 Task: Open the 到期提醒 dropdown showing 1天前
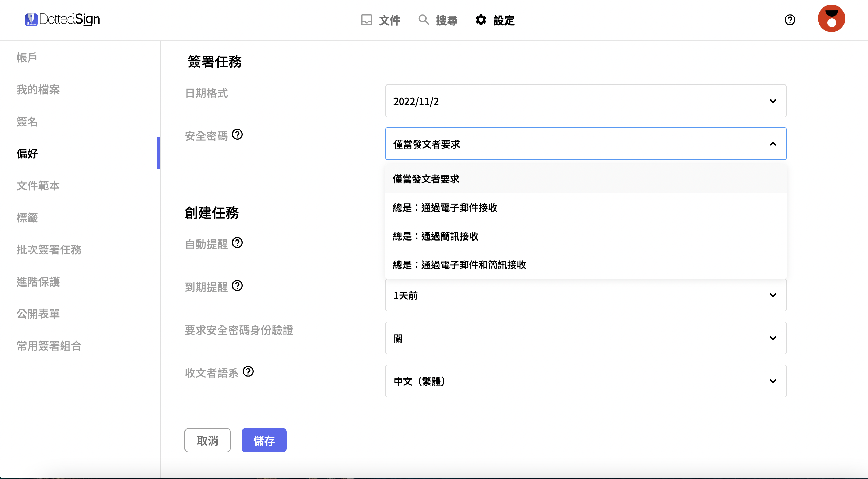[x=585, y=295]
